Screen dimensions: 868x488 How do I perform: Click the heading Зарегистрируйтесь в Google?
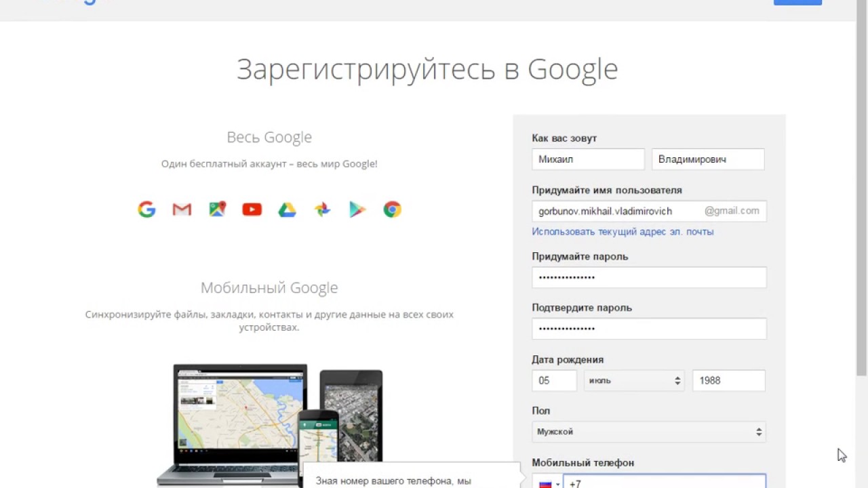click(427, 69)
